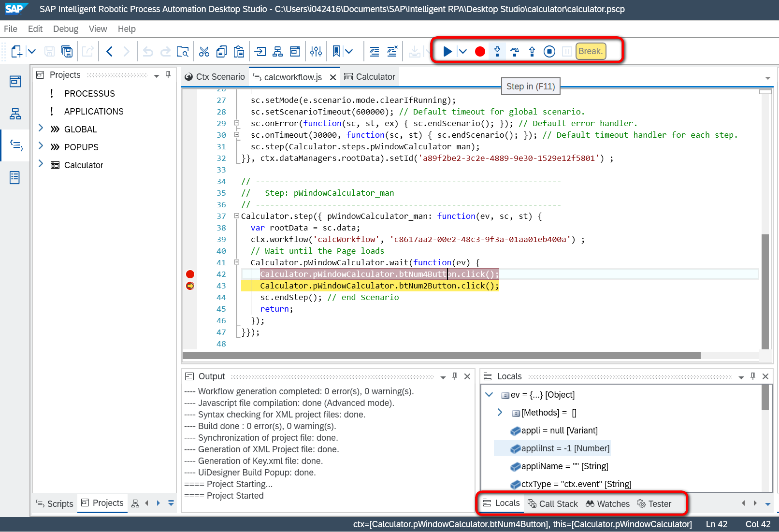Click the Cut scissors toolbar icon
Image resolution: width=779 pixels, height=532 pixels.
pyautogui.click(x=204, y=51)
